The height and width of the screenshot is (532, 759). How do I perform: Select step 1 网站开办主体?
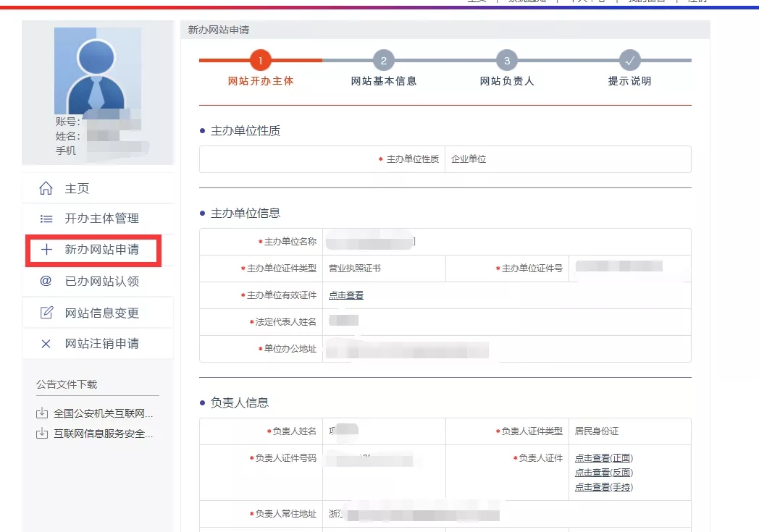point(261,61)
